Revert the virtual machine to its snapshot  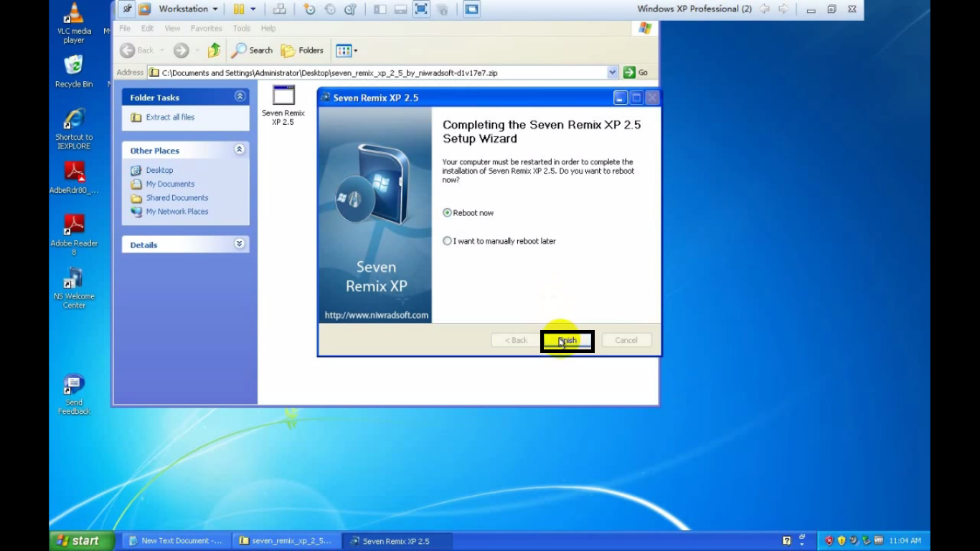pyautogui.click(x=330, y=9)
